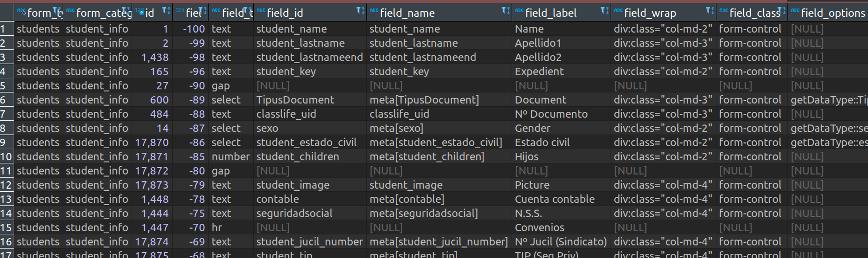The image size is (868, 258).
Task: Click the id cell with value 1,438
Action: coord(152,57)
